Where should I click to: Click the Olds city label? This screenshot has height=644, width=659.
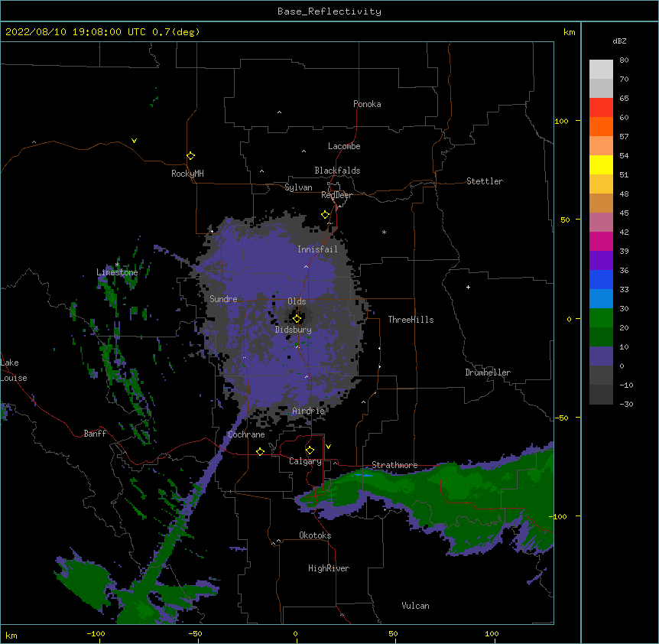pyautogui.click(x=297, y=301)
